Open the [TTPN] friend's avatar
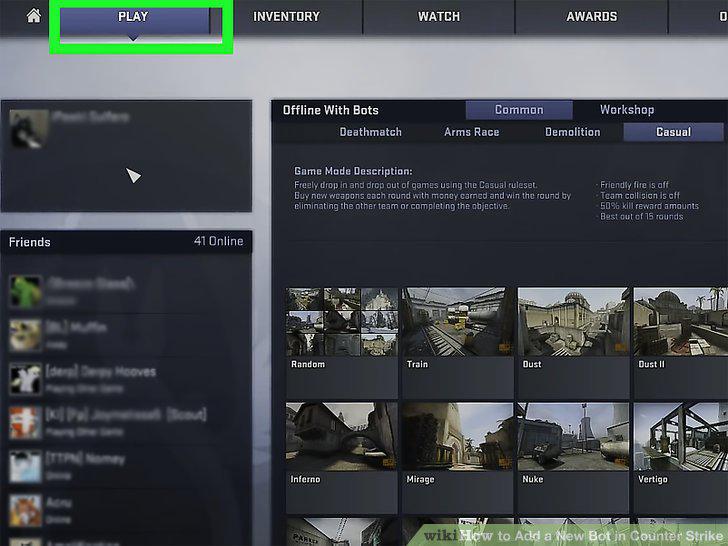Screen dimensions: 728x546 coord(26,467)
